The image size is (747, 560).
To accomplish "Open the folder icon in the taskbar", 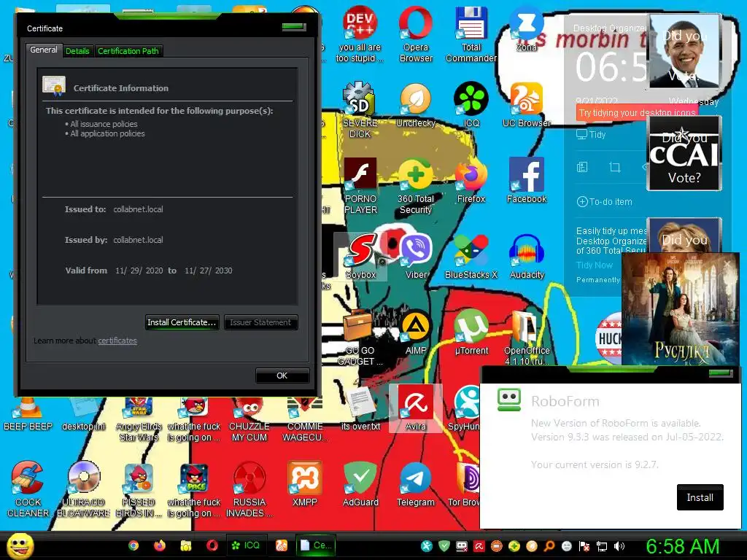I will click(x=186, y=545).
